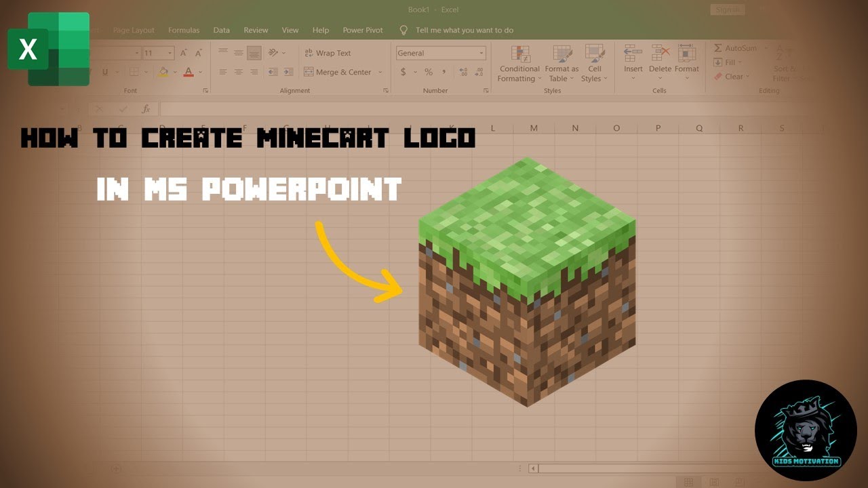Viewport: 868px width, 488px height.
Task: Increase the cell indent
Action: pos(288,72)
